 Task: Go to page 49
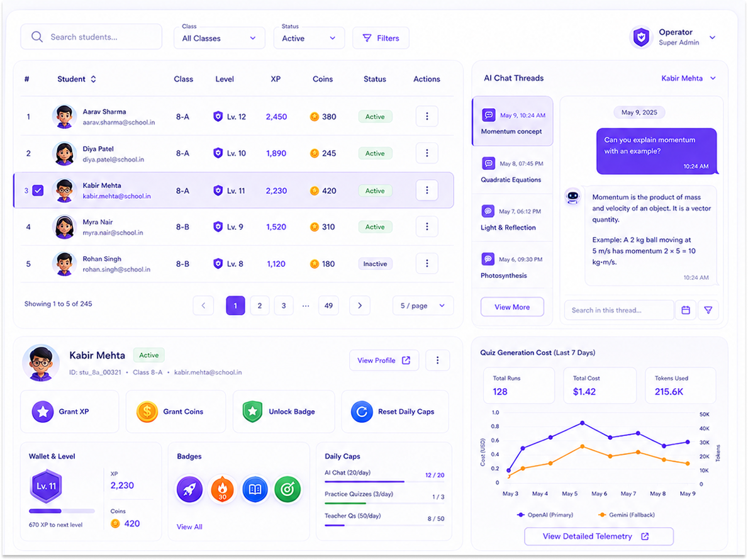coord(328,306)
